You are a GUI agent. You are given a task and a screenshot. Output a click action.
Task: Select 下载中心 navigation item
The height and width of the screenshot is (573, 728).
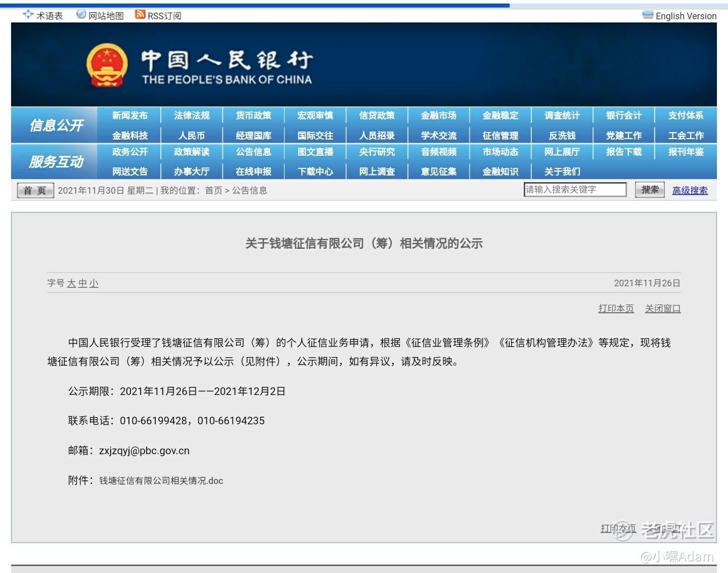[315, 171]
